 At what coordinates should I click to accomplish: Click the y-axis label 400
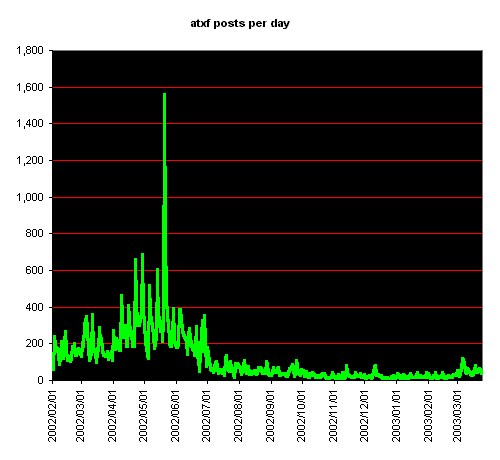click(x=34, y=307)
